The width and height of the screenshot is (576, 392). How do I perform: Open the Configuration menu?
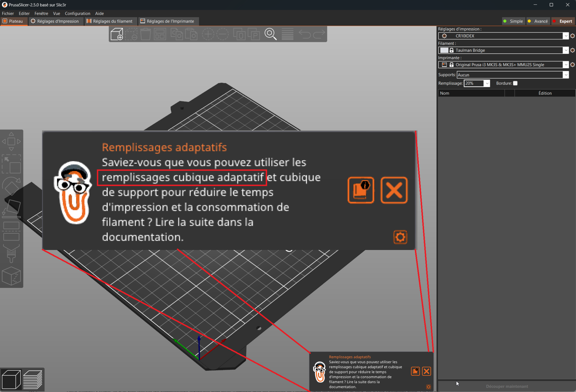tap(77, 13)
